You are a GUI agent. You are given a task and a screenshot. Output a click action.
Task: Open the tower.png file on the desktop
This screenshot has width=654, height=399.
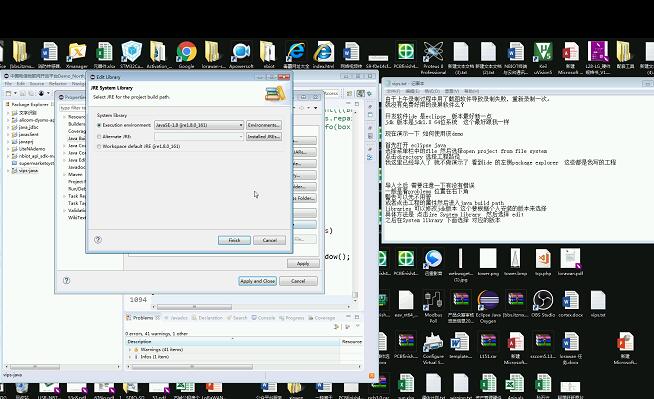[488, 262]
